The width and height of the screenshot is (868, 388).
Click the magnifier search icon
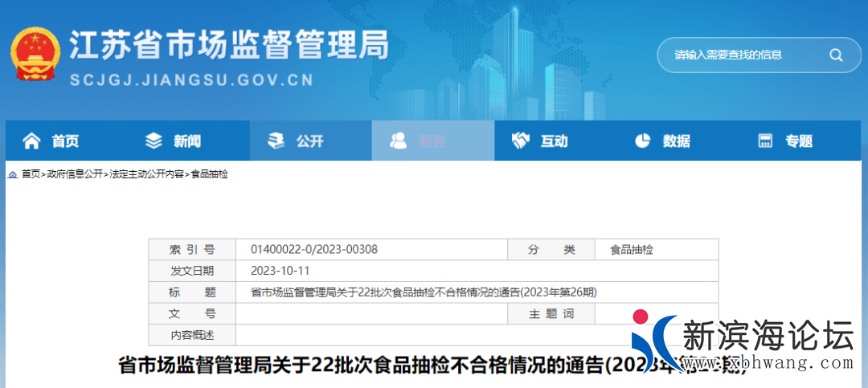(835, 55)
